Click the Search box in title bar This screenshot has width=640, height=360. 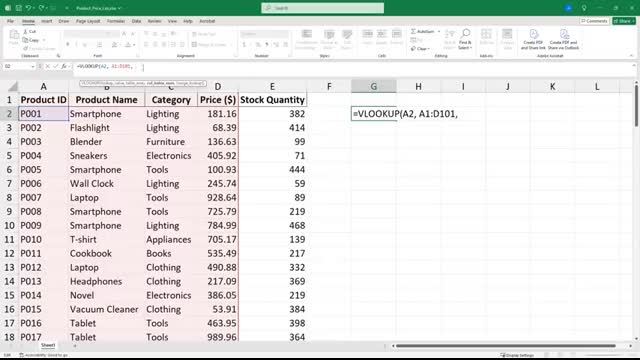coord(322,8)
